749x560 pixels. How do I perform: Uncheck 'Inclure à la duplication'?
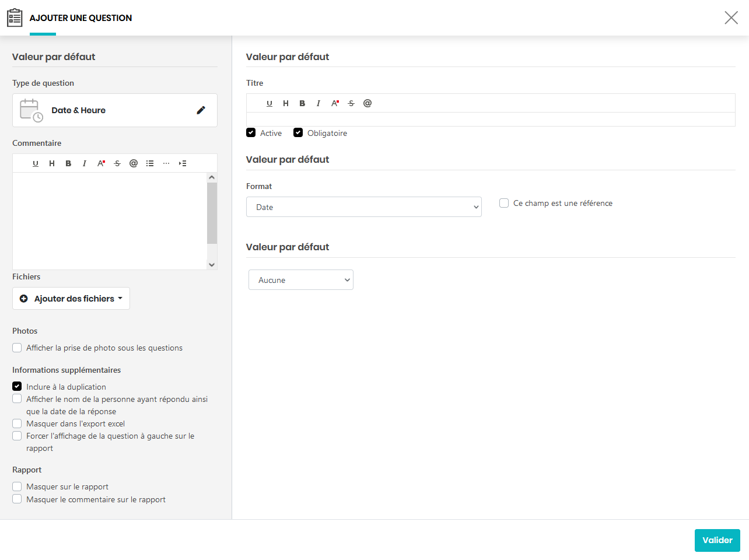point(17,386)
